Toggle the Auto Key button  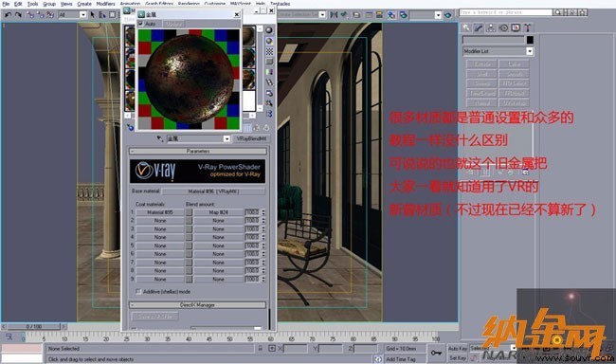458,348
